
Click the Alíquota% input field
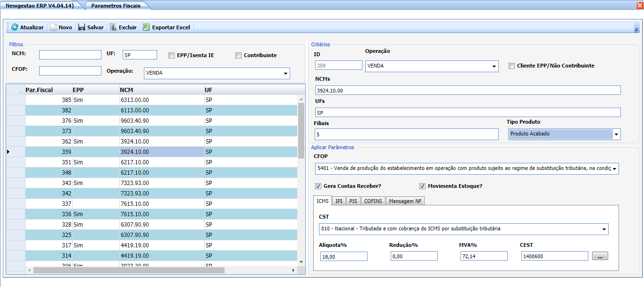(343, 256)
